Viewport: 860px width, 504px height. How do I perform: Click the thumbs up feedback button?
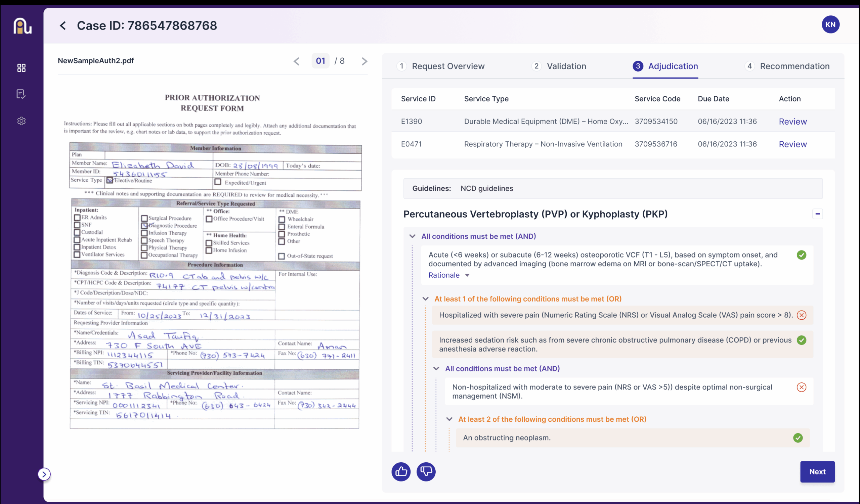[401, 472]
